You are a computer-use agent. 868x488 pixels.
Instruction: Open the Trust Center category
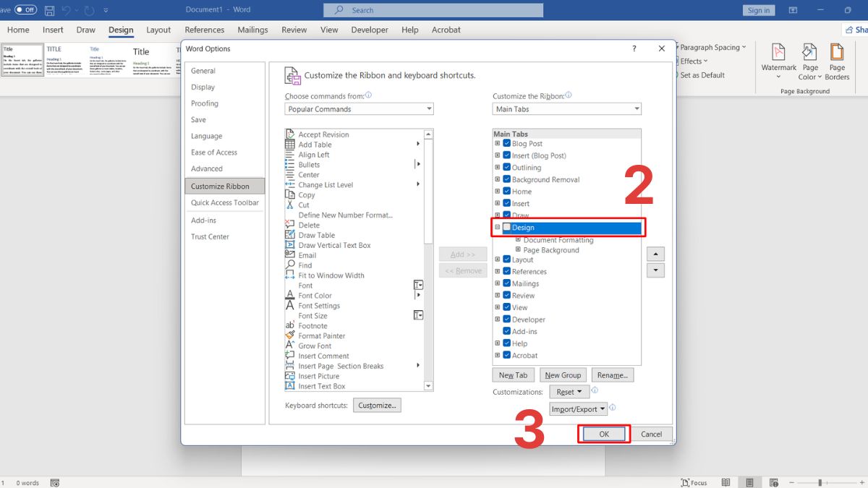(210, 237)
